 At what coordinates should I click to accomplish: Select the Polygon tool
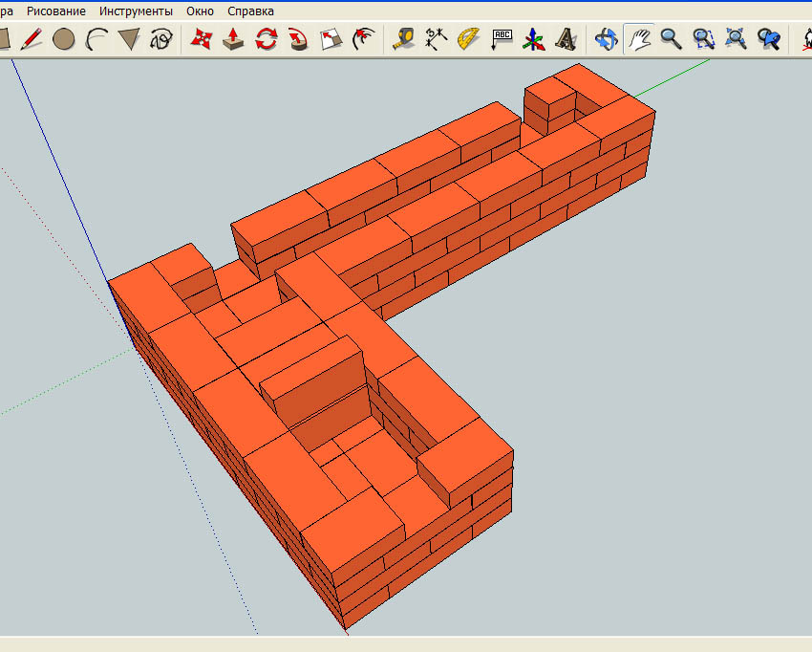tap(129, 39)
